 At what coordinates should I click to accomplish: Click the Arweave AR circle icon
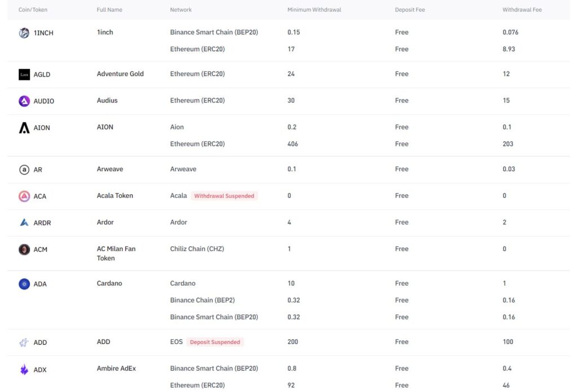coord(24,170)
